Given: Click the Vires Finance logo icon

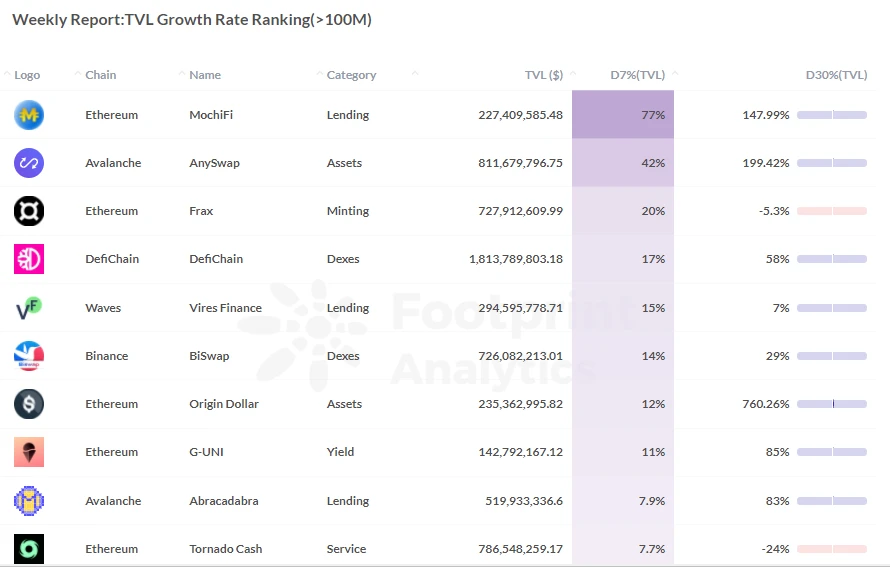Looking at the screenshot, I should [29, 308].
